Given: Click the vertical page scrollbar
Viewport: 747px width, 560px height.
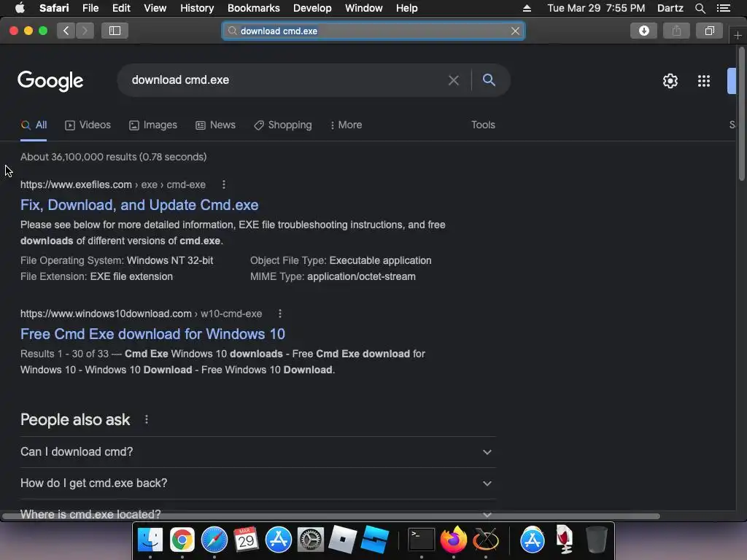Looking at the screenshot, I should click(x=741, y=114).
